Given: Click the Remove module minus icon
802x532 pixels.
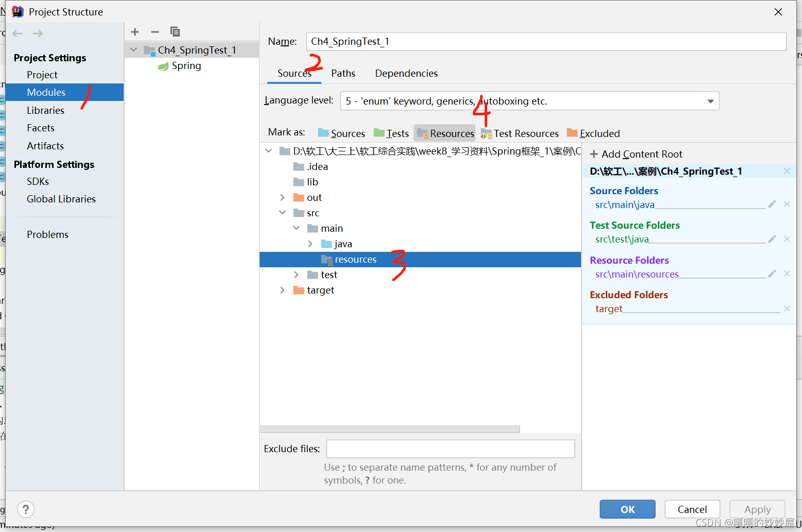Looking at the screenshot, I should pyautogui.click(x=155, y=32).
